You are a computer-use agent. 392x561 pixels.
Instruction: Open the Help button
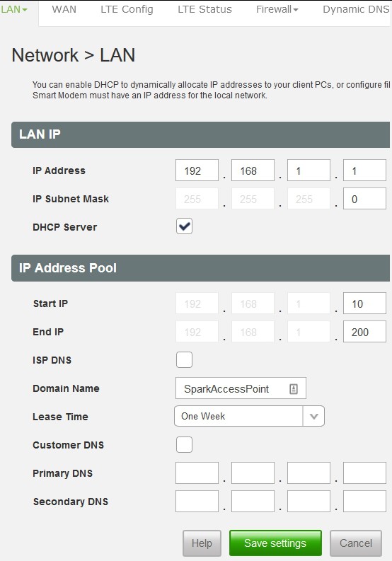coord(202,543)
